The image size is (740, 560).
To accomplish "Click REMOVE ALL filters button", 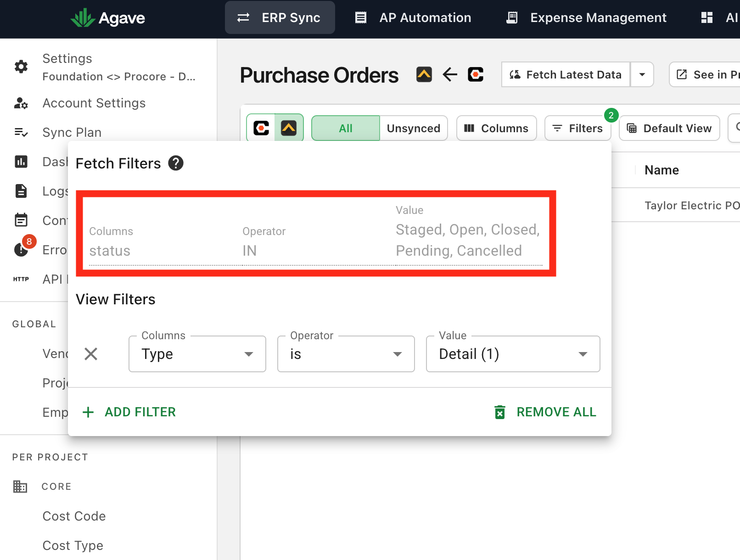I will click(x=545, y=412).
